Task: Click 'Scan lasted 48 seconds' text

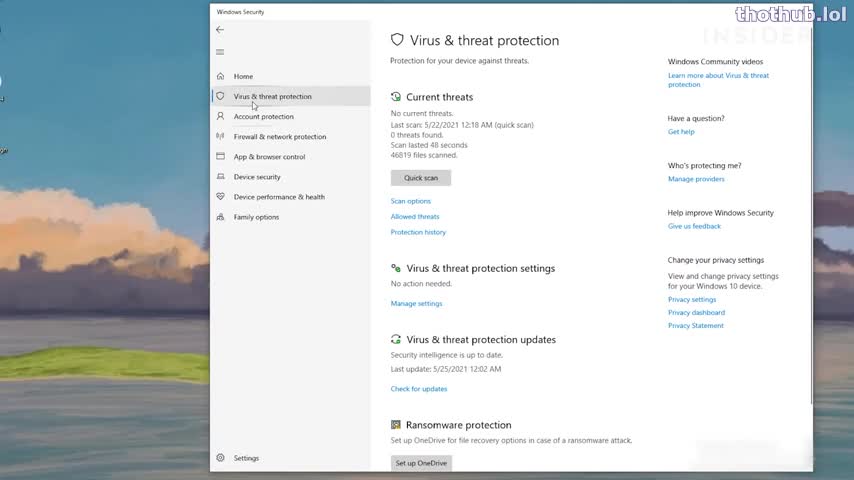Action: coord(429,145)
